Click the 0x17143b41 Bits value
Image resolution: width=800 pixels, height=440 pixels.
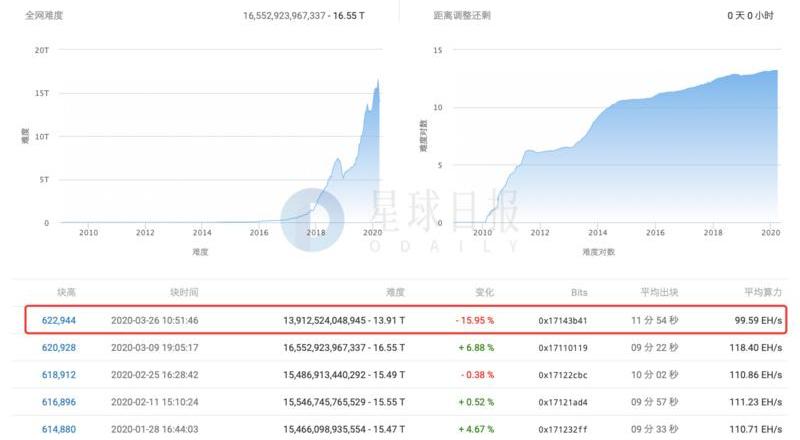pyautogui.click(x=564, y=321)
